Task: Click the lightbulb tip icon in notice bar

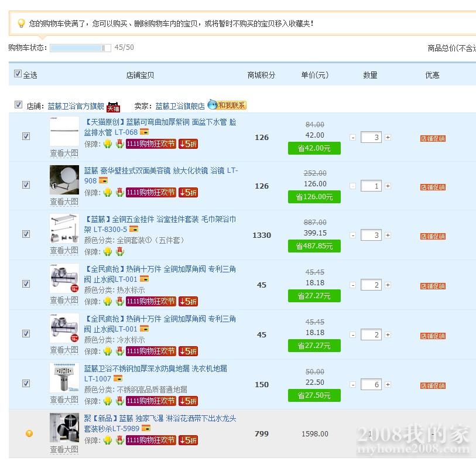Action: pyautogui.click(x=21, y=23)
